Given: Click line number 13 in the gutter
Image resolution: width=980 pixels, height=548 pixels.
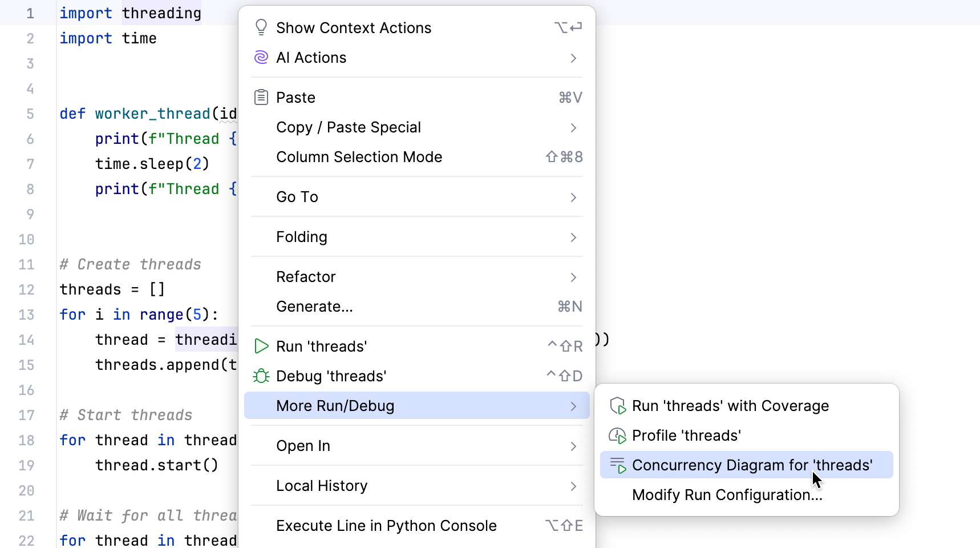Looking at the screenshot, I should [x=26, y=315].
